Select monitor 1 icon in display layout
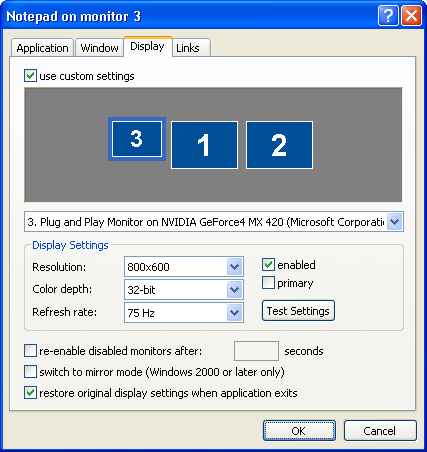The width and height of the screenshot is (427, 452). [204, 145]
